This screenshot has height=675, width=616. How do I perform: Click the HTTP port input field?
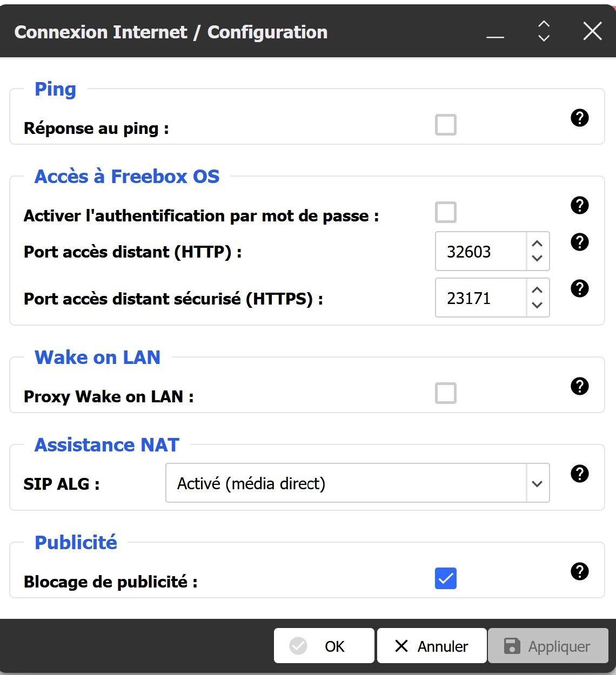coord(480,252)
